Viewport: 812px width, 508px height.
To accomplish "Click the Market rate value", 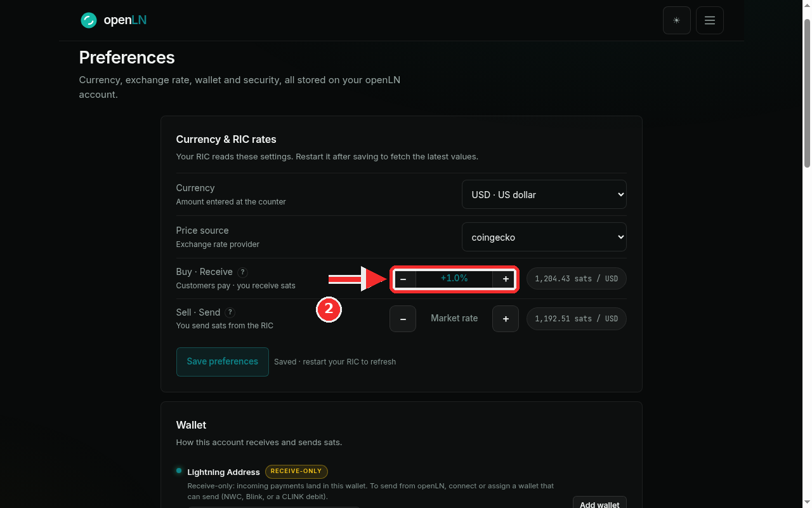I will 454,318.
